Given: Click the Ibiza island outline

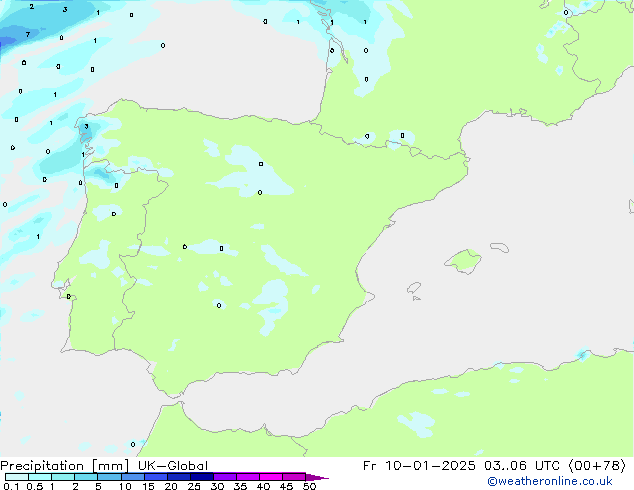Looking at the screenshot, I should coord(414,288).
